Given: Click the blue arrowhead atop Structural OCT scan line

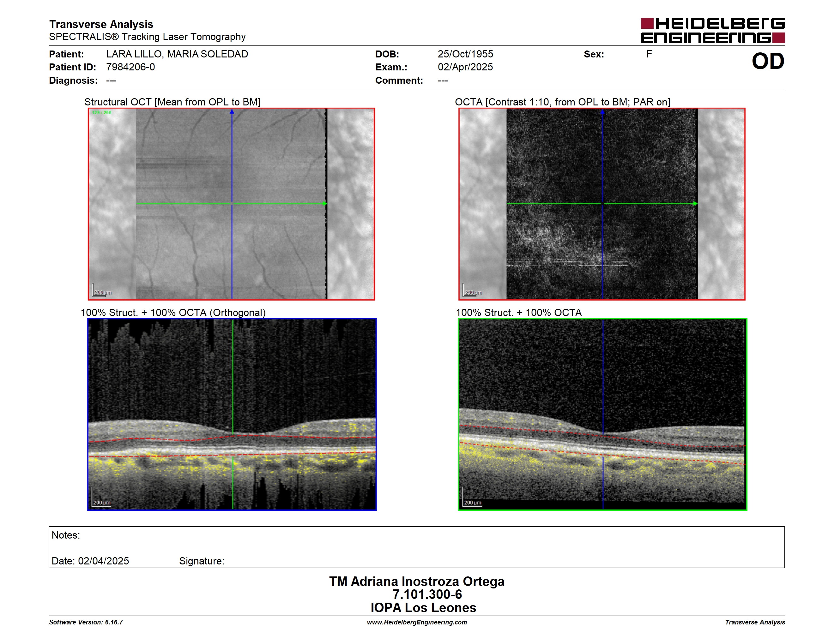Looking at the screenshot, I should 232,112.
